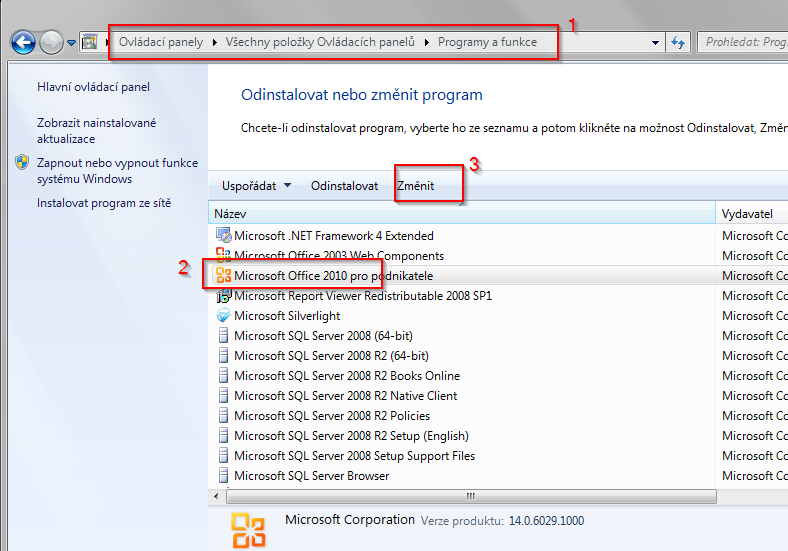Click SQL Server 2008 R2 Books Online icon
Viewport: 788px width, 551px height.
click(224, 376)
